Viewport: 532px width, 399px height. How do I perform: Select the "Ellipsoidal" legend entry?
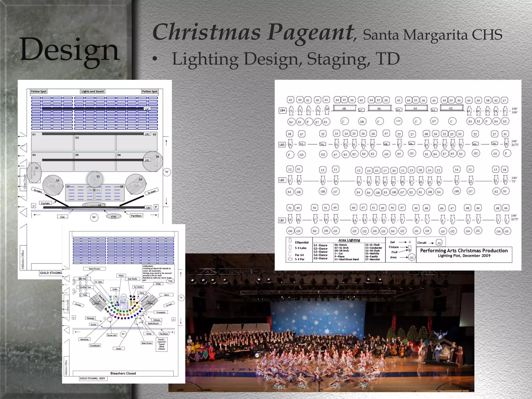302,242
